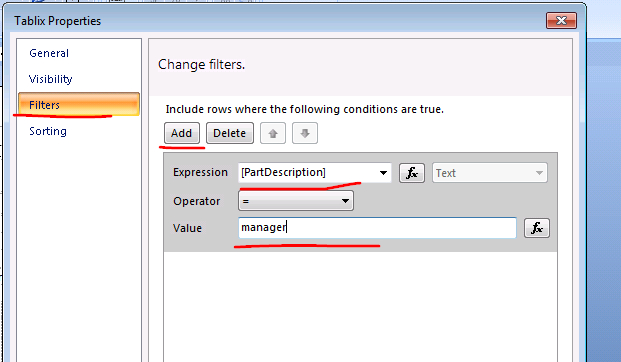Delete the selected filter
The image size is (621, 362).
coord(230,133)
